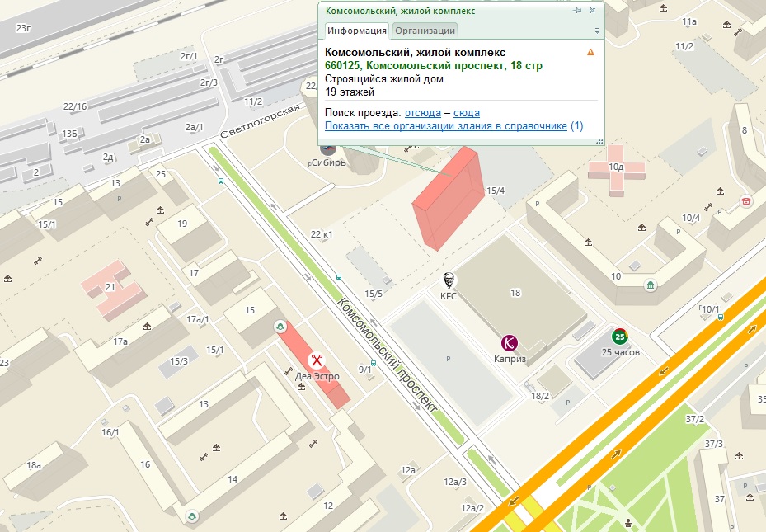This screenshot has width=766, height=532.
Task: Click the KFC restaurant map icon
Action: click(x=449, y=281)
